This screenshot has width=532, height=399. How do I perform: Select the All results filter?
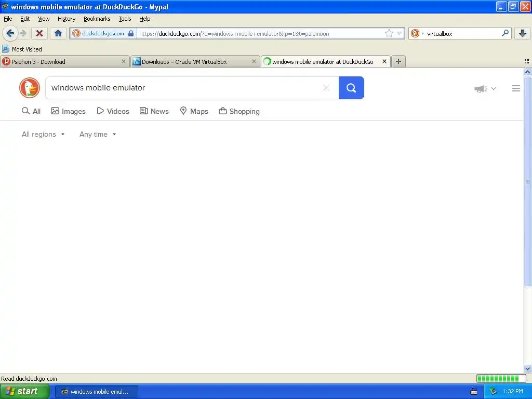[x=31, y=111]
